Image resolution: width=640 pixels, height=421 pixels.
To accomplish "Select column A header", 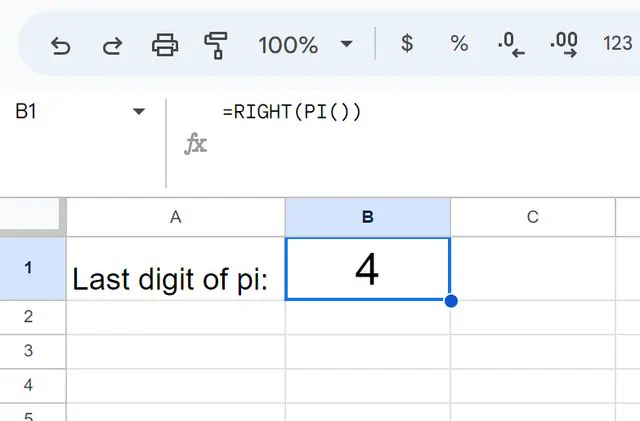I will click(x=176, y=217).
